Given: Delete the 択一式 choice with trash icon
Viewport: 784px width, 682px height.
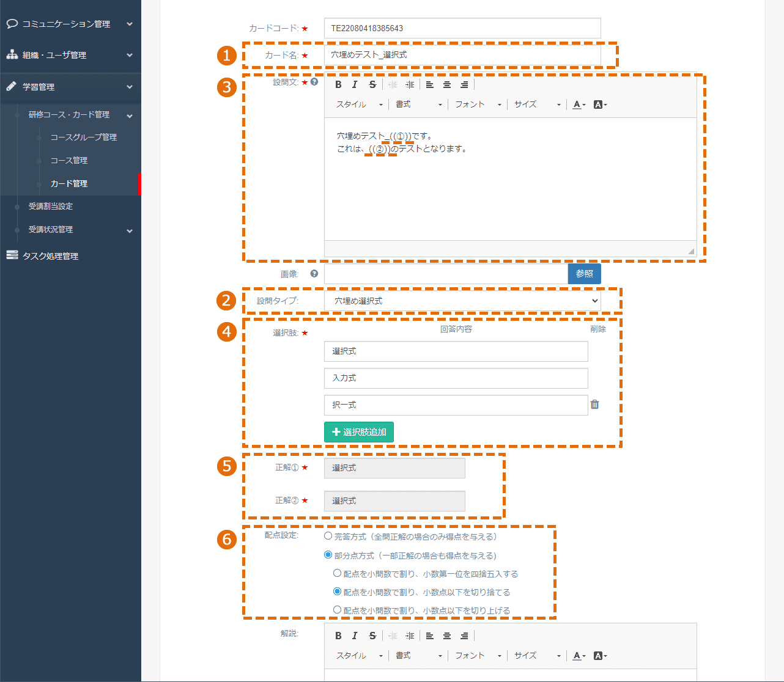Looking at the screenshot, I should coord(594,404).
